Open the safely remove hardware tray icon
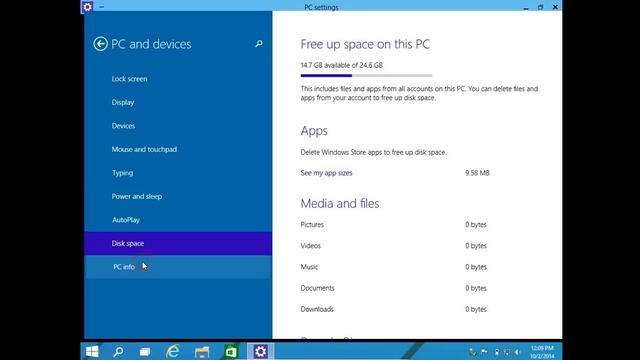This screenshot has height=360, width=640. click(473, 352)
